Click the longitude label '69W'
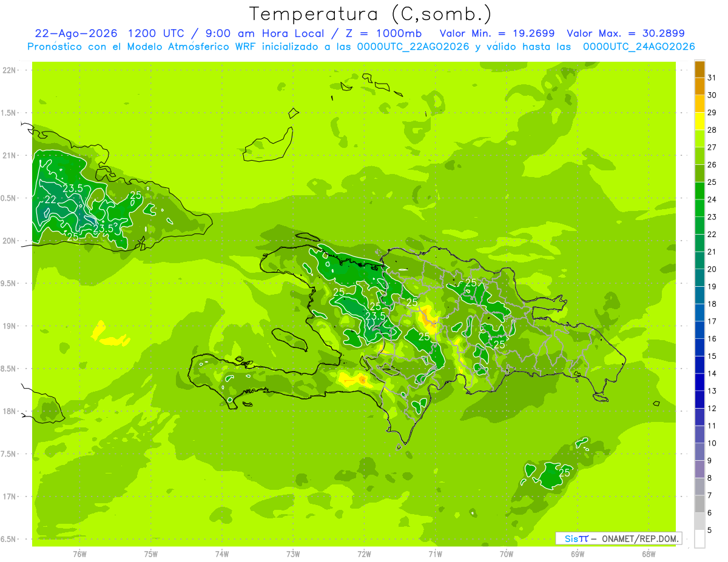Screen dimensions: 728x562 pyautogui.click(x=578, y=554)
